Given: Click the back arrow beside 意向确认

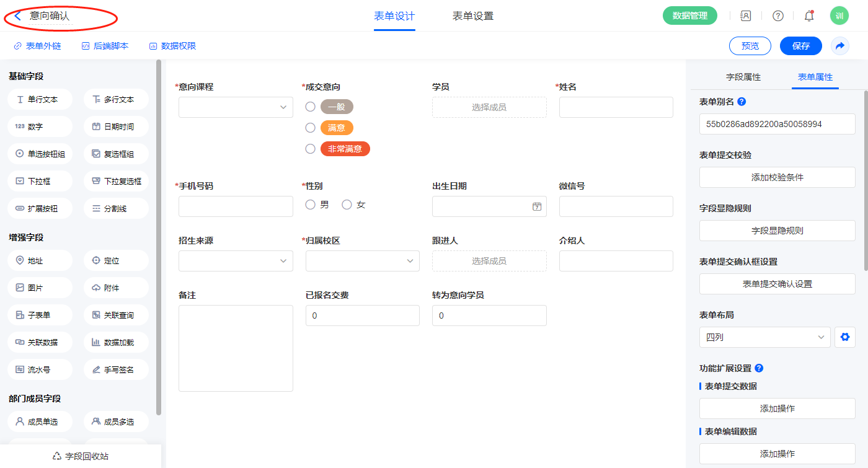Looking at the screenshot, I should [x=17, y=16].
